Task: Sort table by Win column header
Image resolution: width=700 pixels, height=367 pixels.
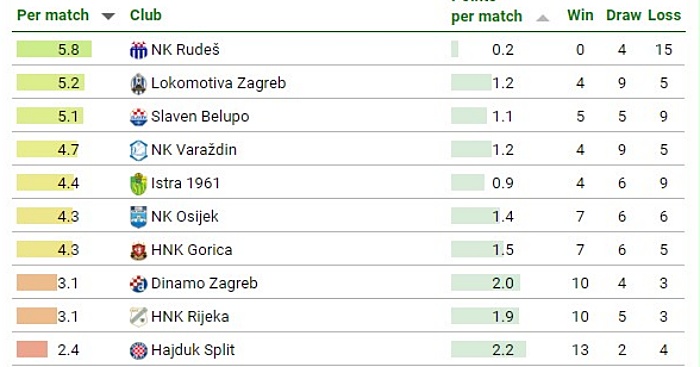Action: pos(580,15)
